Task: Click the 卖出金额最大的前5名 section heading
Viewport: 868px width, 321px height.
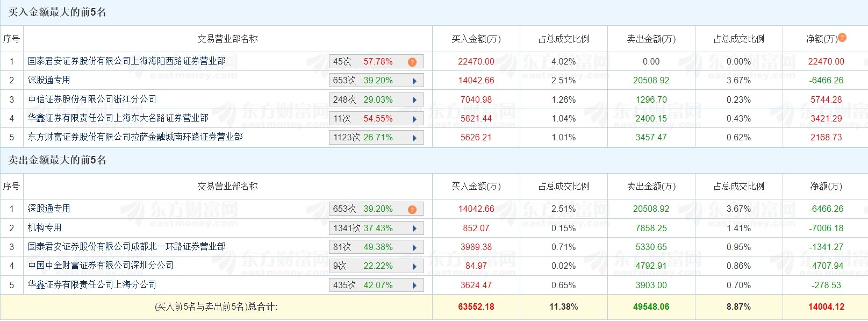Action: point(58,160)
